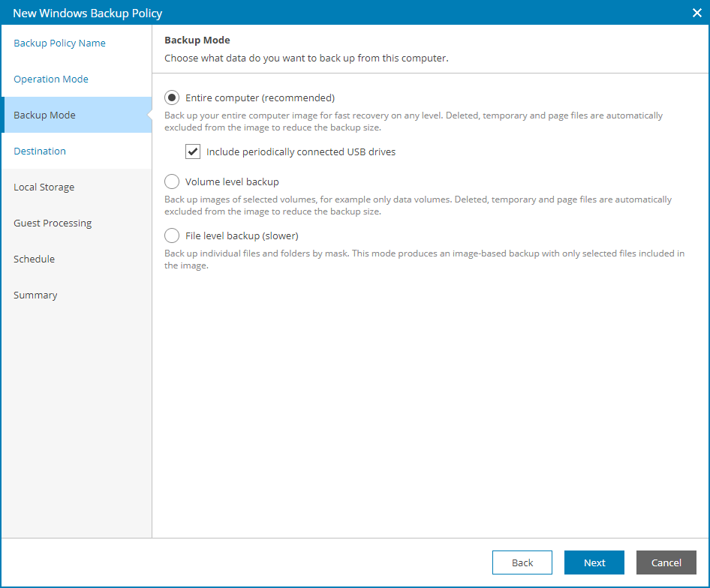Close the New Windows Backup Policy dialog
Viewport: 710px width, 588px height.
pos(696,13)
